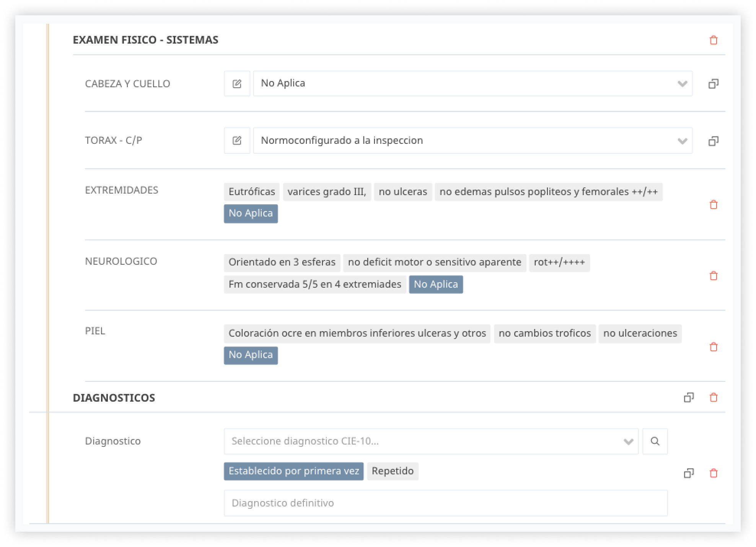Screen dimensions: 756x547
Task: Select Repetido diagnosis option
Action: click(393, 471)
